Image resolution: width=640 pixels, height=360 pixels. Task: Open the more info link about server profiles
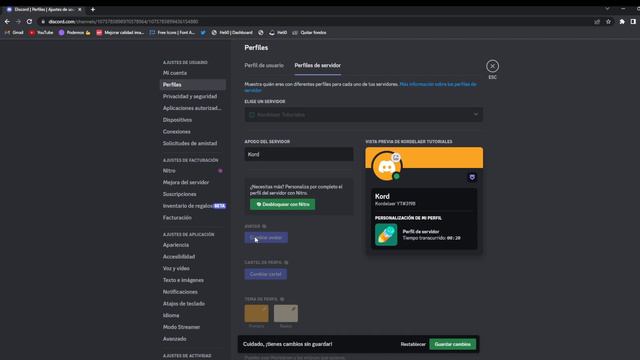click(438, 84)
